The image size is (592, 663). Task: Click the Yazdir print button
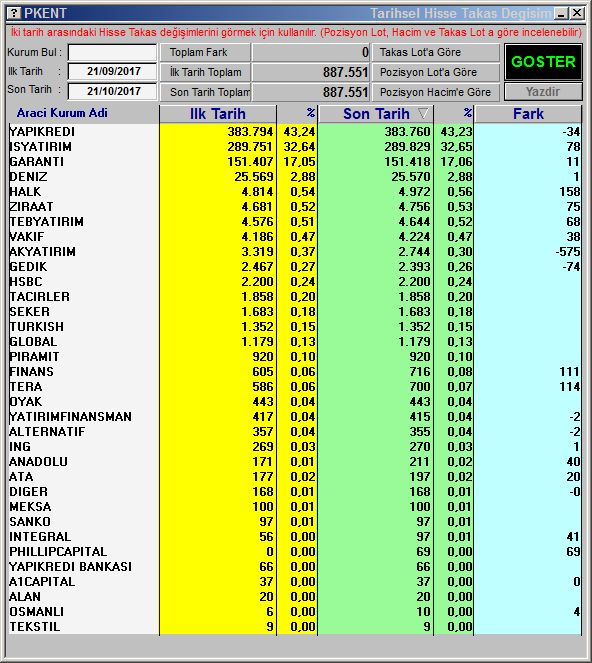pos(543,92)
